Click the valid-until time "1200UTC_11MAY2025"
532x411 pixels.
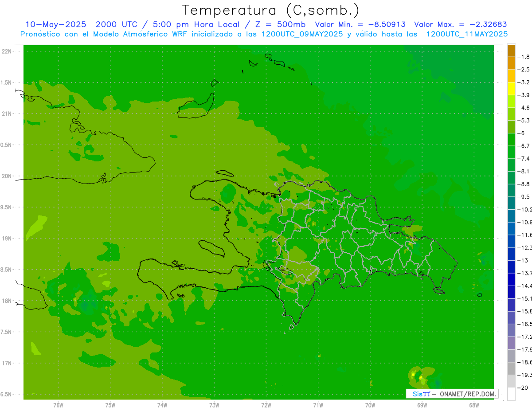click(466, 34)
